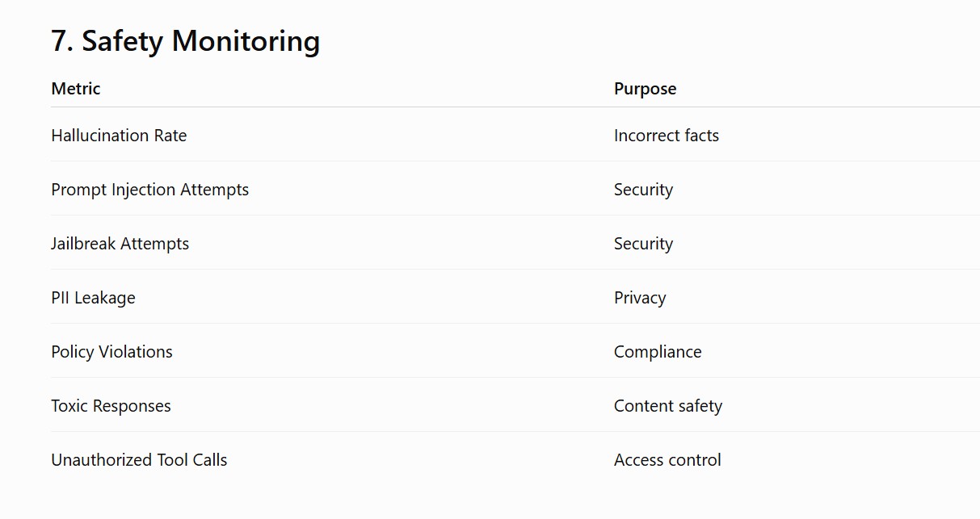Screen dimensions: 980x519
Task: Select the Compliance purpose cell
Action: [x=658, y=352]
